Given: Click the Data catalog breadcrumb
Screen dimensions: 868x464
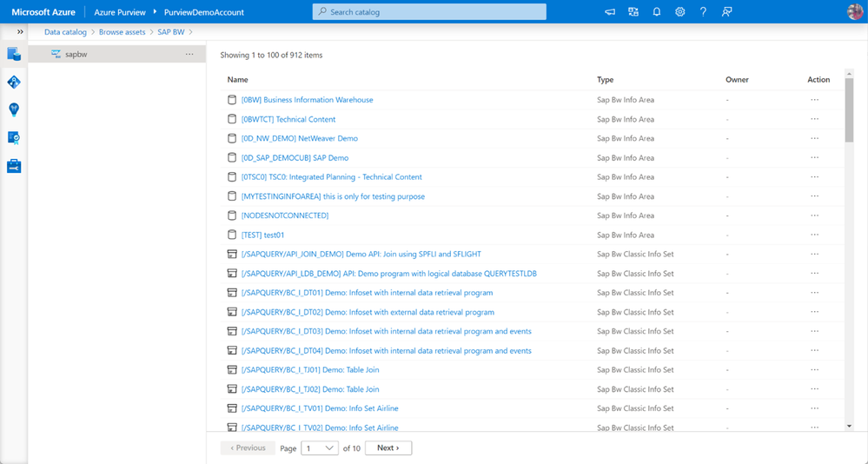Looking at the screenshot, I should coord(65,32).
